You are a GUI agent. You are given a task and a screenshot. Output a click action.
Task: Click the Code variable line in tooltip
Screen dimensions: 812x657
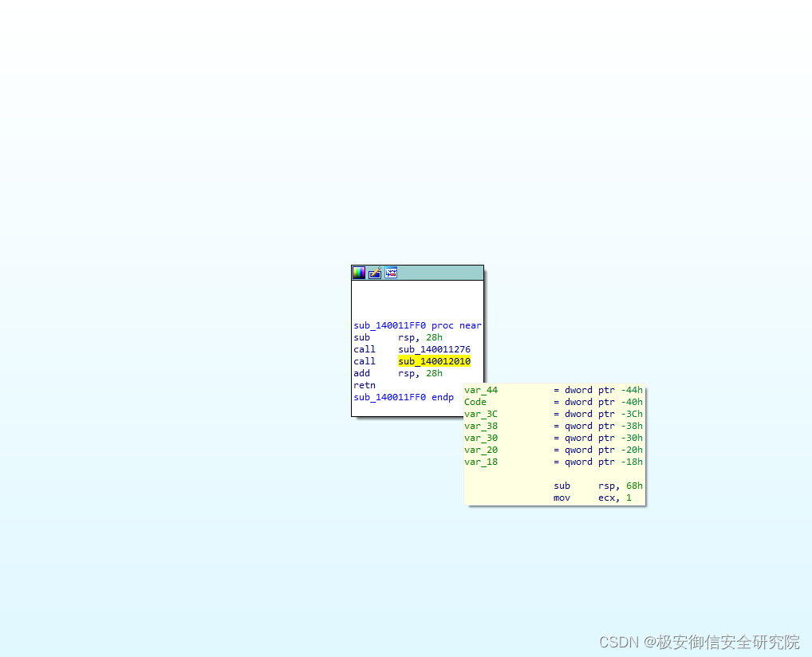click(x=554, y=403)
